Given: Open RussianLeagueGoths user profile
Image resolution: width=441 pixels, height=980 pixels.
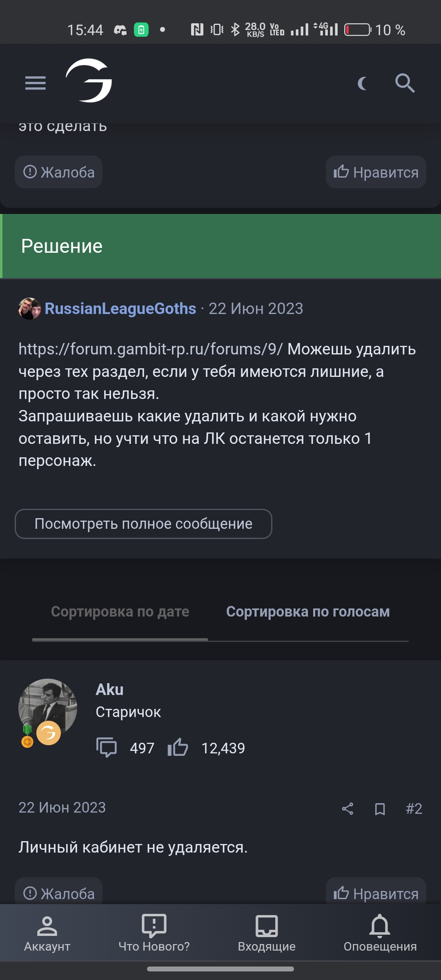Looking at the screenshot, I should coord(120,309).
